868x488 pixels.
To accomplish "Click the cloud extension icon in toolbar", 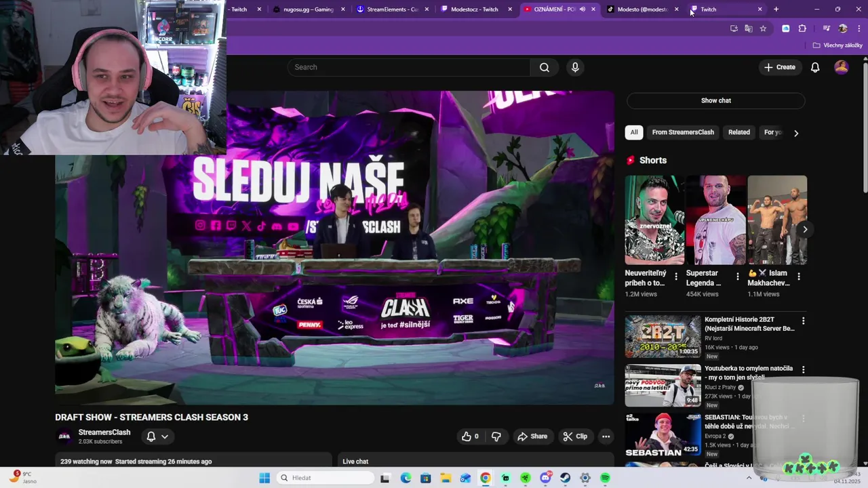I will click(786, 28).
